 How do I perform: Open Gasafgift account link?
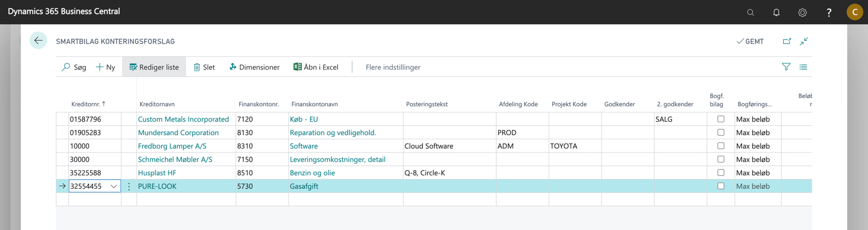[x=304, y=186]
